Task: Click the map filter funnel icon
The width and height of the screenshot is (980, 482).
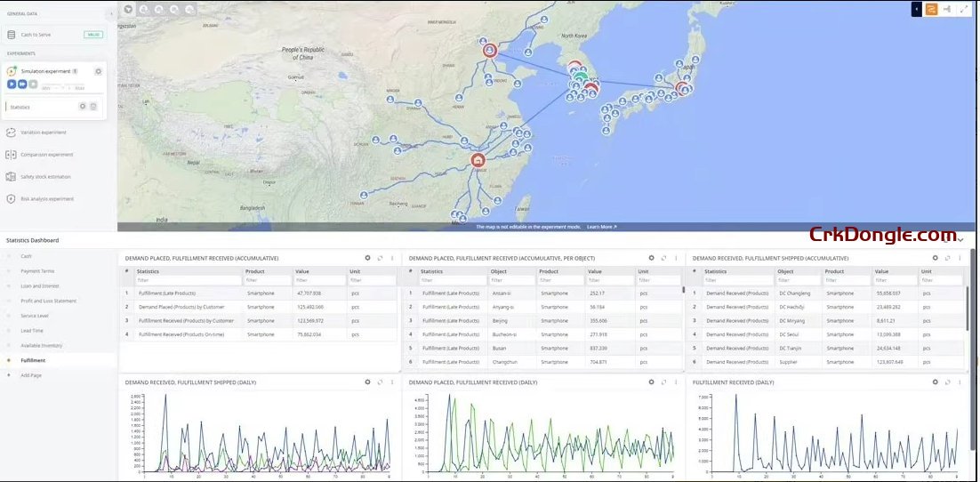Action: click(129, 10)
